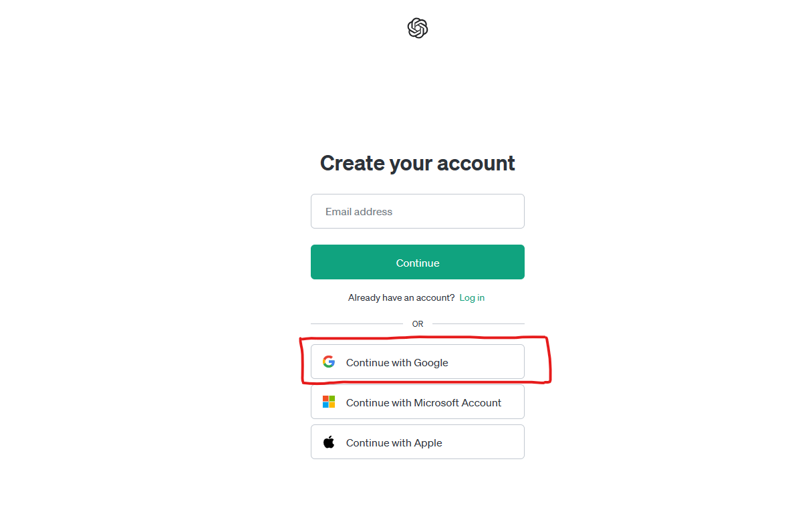Click the red hand-drawn outline around Google
800x532 pixels.
pos(548,361)
